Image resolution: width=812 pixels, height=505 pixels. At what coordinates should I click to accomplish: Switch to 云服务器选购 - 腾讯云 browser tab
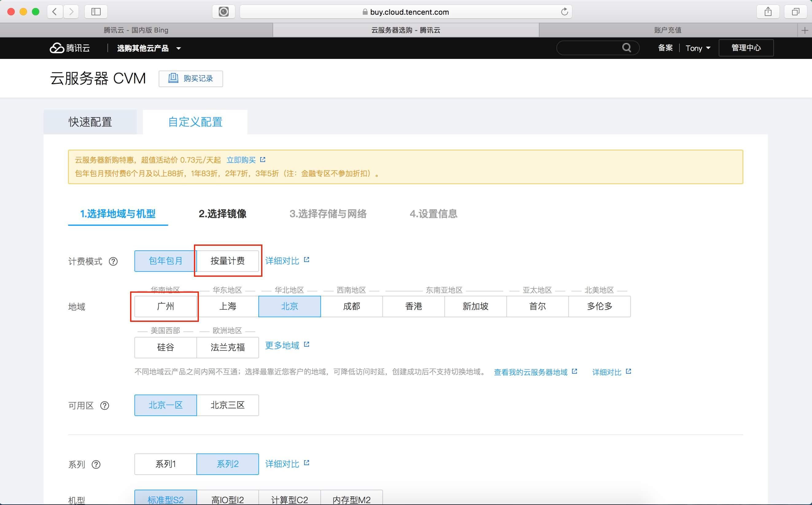click(406, 30)
